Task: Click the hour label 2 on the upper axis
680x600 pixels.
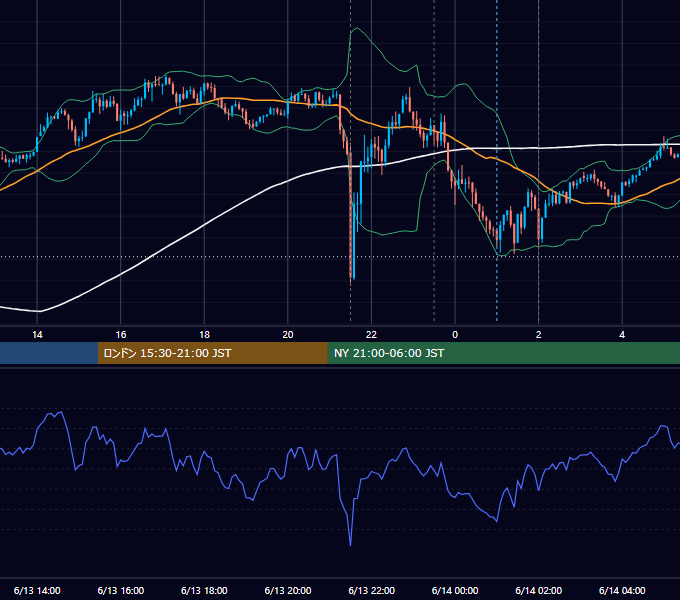Action: tap(539, 335)
